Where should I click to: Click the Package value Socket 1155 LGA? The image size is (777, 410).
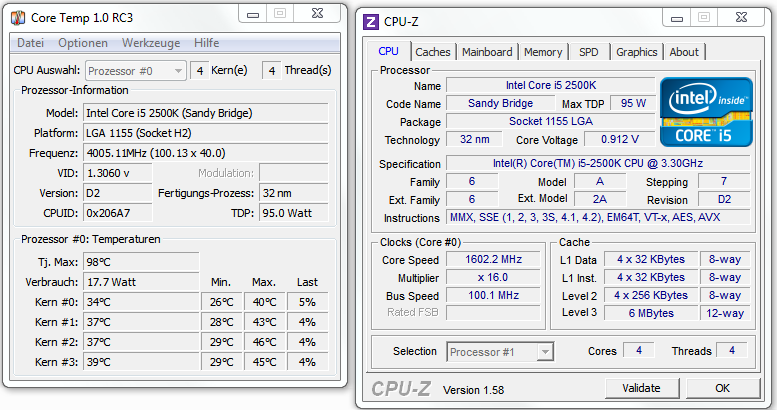551,121
